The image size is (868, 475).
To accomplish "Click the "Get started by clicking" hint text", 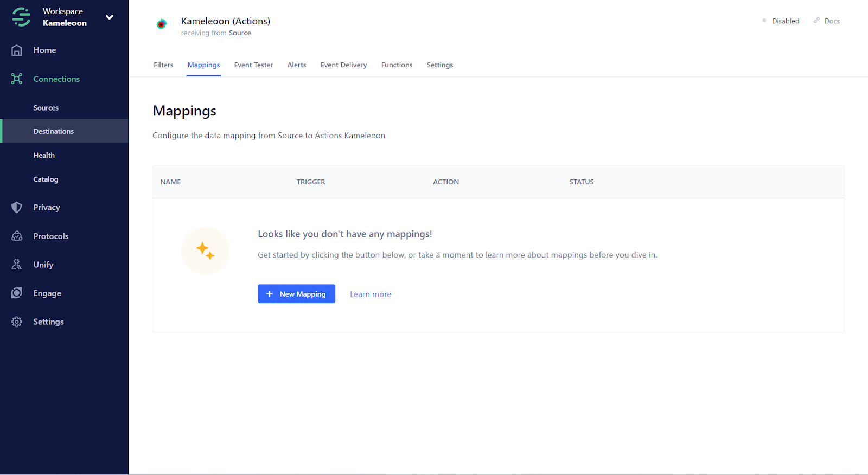I will point(457,255).
